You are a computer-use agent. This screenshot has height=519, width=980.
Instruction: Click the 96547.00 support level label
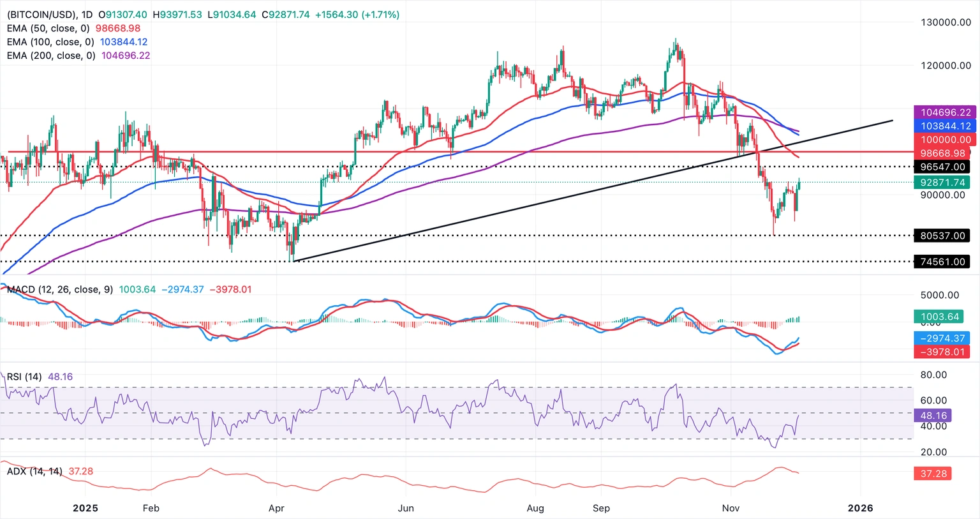click(x=943, y=167)
